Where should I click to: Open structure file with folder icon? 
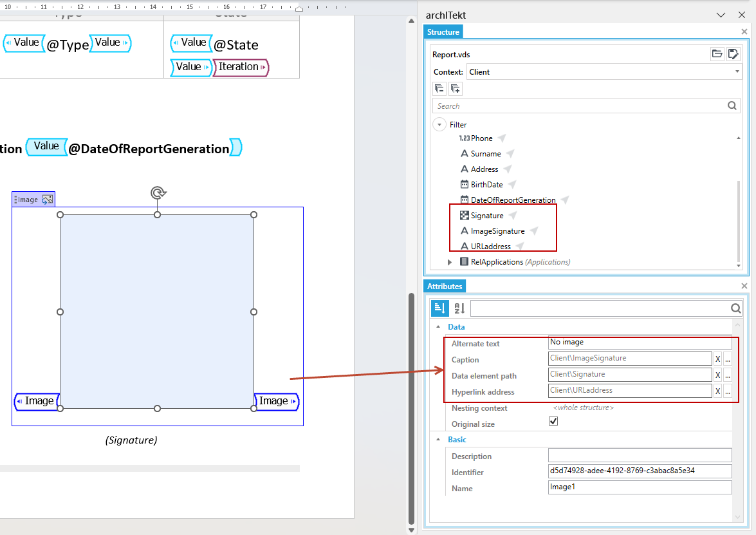[x=717, y=53]
